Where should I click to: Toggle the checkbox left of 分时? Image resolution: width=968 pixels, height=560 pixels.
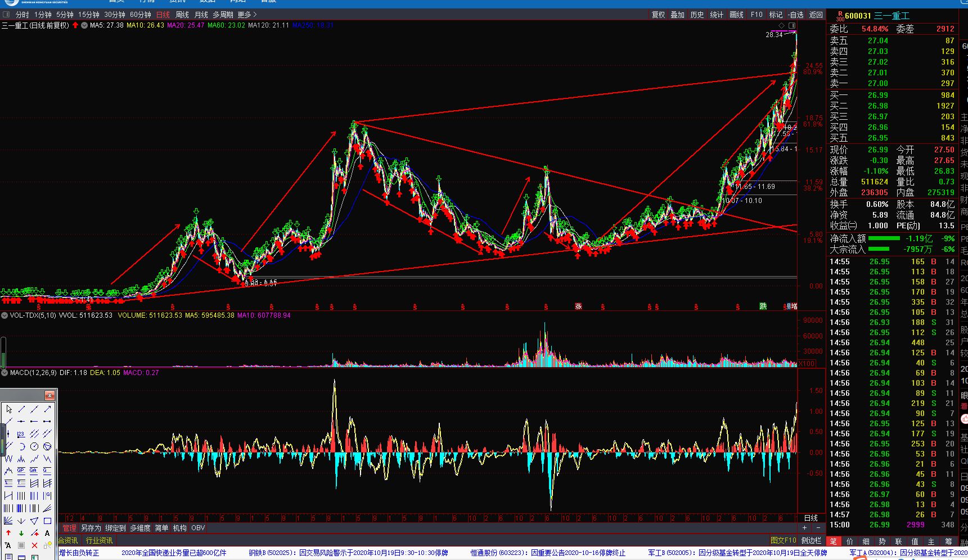coord(7,15)
